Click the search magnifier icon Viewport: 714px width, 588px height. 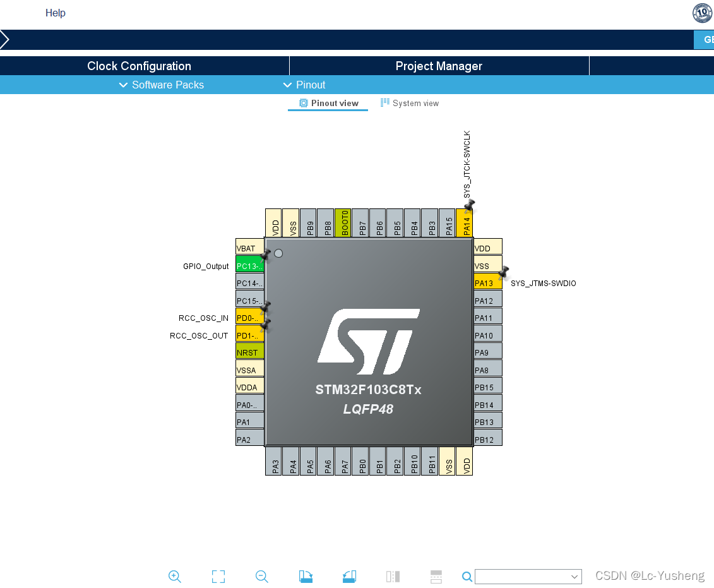pos(467,576)
